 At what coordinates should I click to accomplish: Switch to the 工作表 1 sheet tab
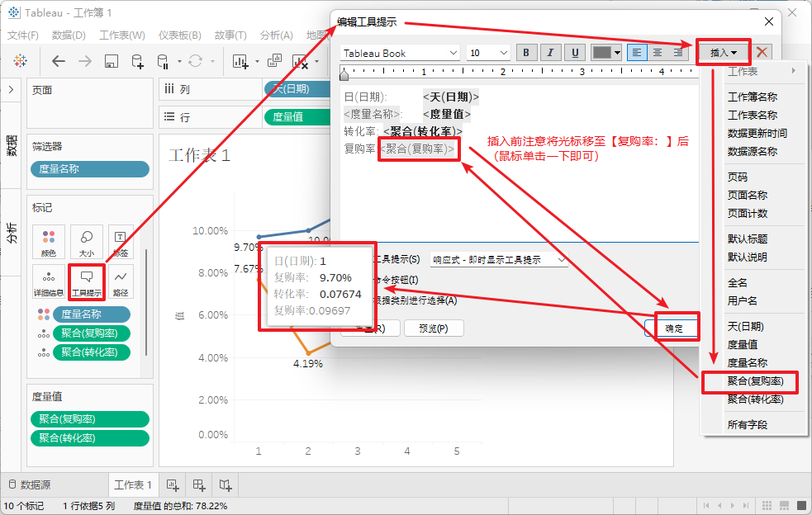pyautogui.click(x=133, y=485)
